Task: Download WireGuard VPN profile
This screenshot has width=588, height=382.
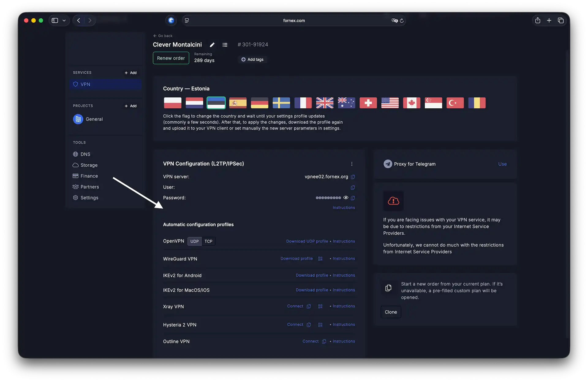Action: [297, 259]
